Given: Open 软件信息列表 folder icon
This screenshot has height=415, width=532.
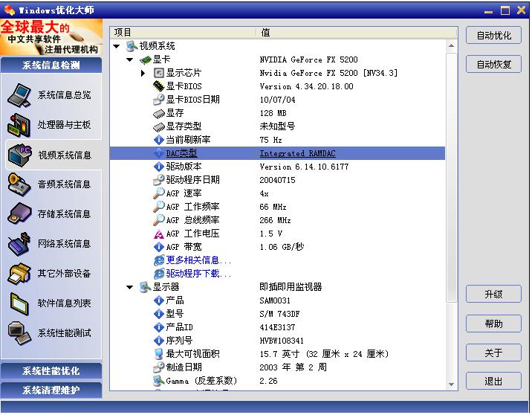Looking at the screenshot, I should click(x=19, y=303).
